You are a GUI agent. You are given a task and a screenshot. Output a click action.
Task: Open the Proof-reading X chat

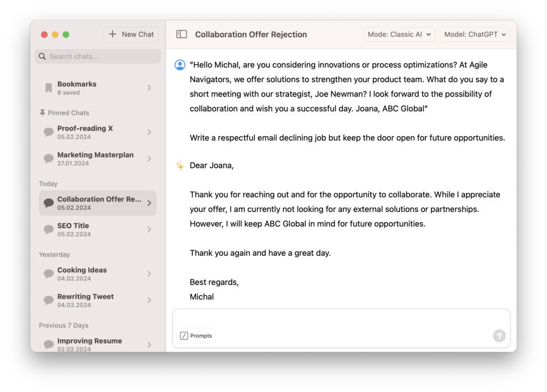point(98,132)
